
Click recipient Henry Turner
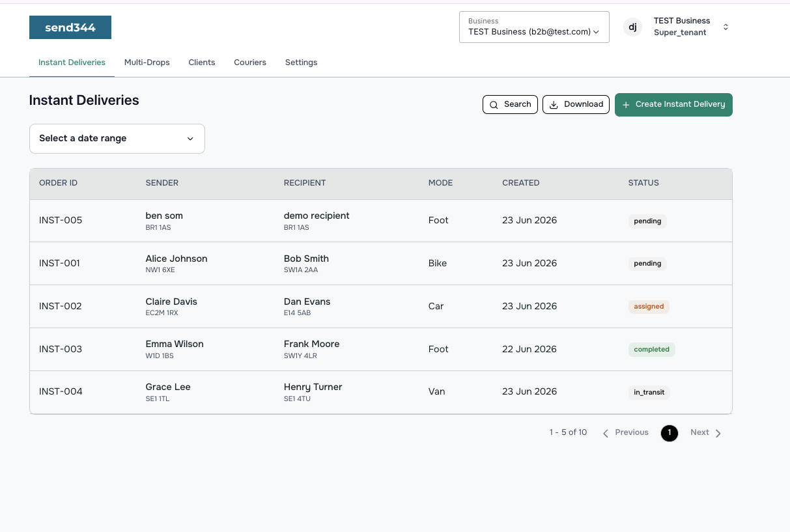(x=313, y=387)
